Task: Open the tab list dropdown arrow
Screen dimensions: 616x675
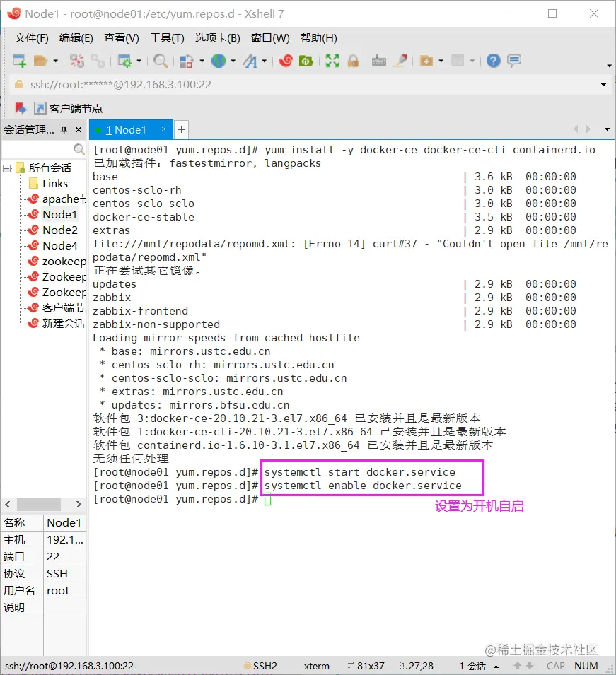Action: [x=607, y=129]
